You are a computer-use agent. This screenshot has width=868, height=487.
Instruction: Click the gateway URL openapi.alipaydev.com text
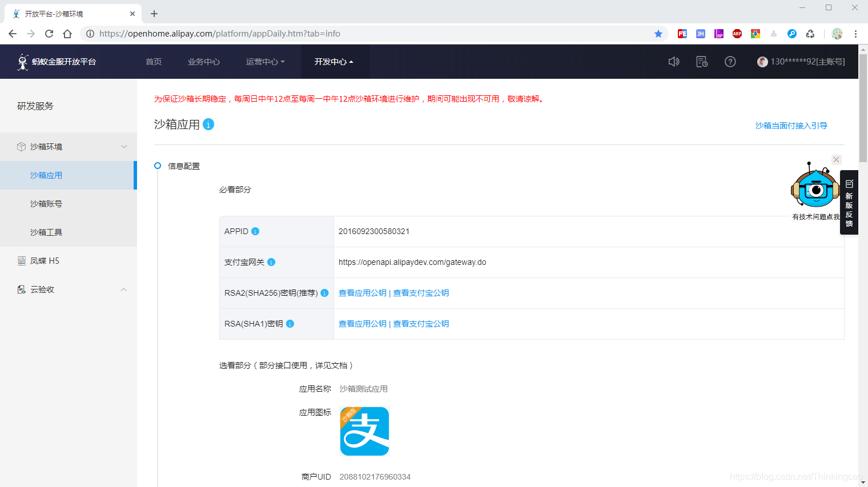412,262
